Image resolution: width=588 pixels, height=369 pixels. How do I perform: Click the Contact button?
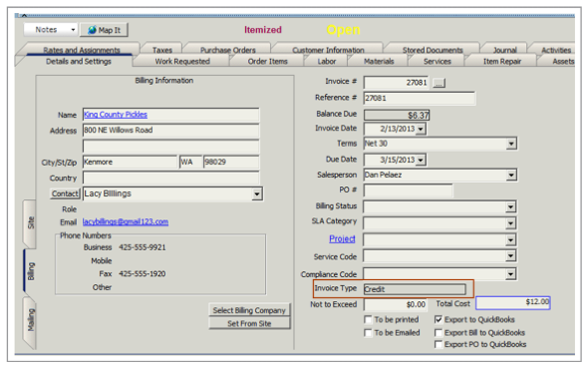pyautogui.click(x=65, y=193)
